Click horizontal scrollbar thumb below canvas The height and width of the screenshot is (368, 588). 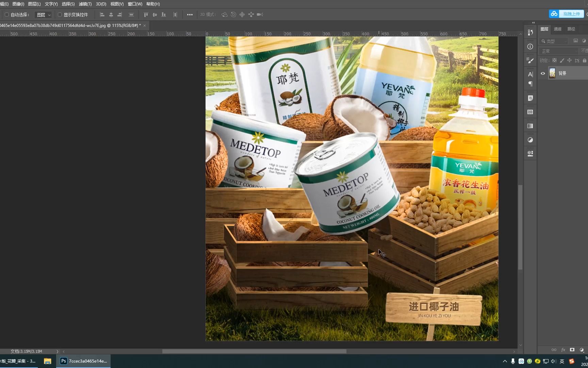point(254,351)
